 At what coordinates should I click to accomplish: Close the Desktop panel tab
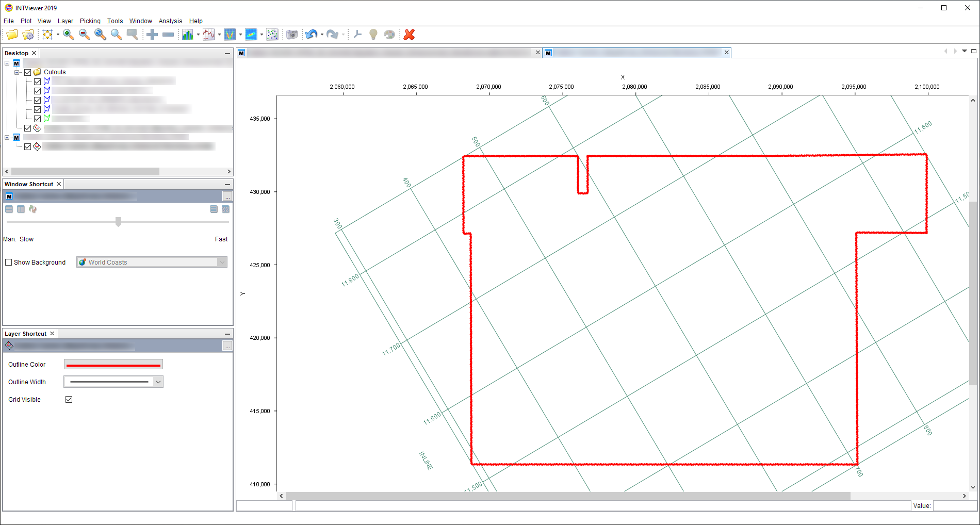[34, 53]
